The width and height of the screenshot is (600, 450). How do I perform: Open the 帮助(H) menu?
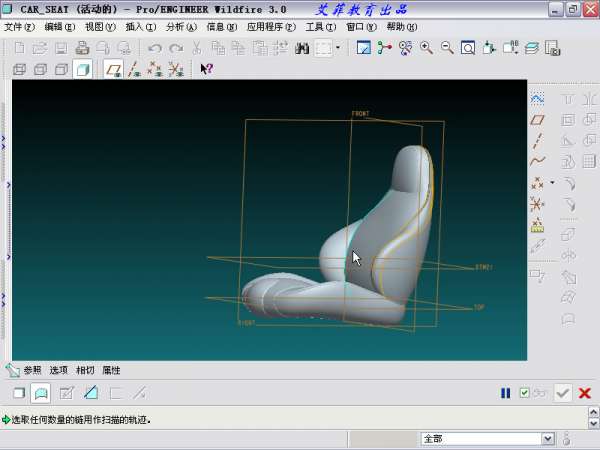coord(402,27)
